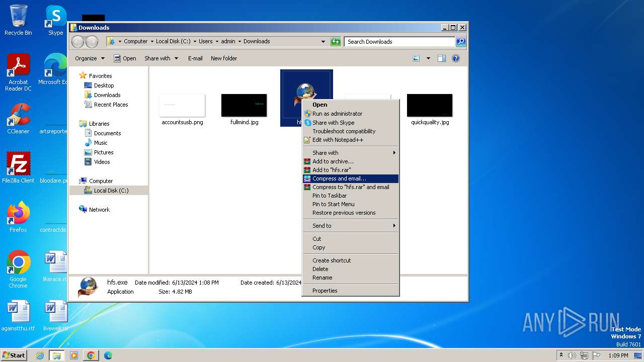
Task: Click the volume icon in system tray
Action: coord(572,355)
